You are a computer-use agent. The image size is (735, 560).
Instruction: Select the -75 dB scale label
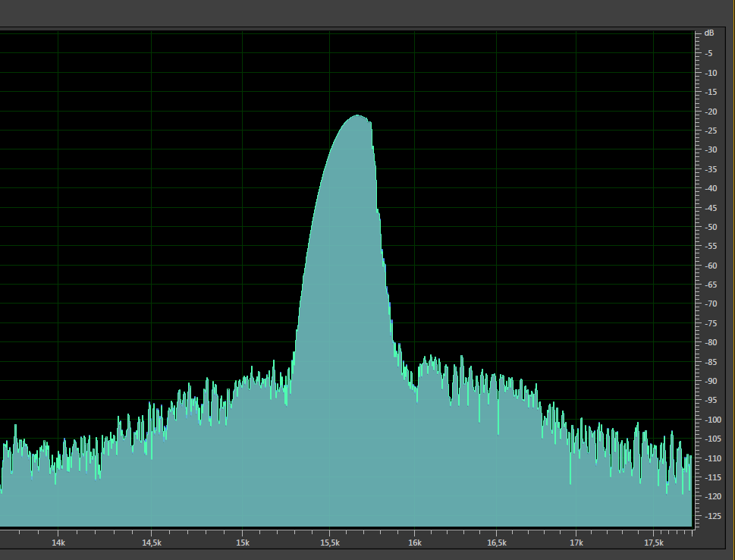(x=711, y=323)
